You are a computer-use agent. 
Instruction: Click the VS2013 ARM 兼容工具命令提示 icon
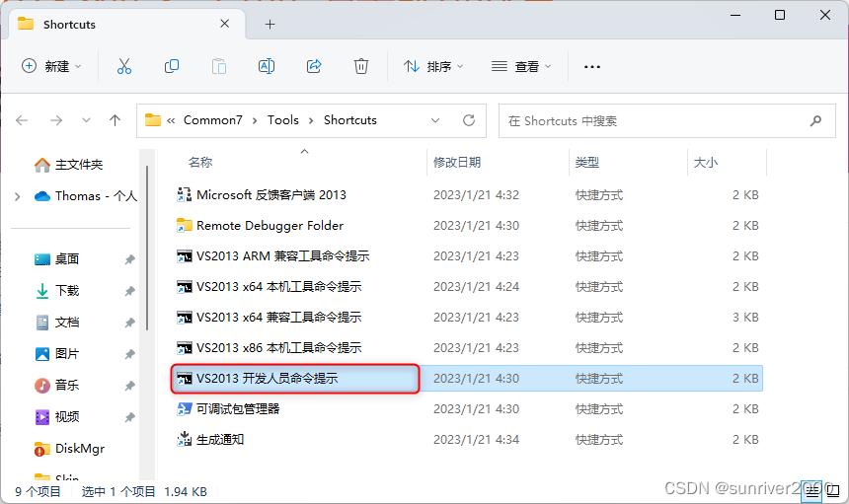pos(184,255)
